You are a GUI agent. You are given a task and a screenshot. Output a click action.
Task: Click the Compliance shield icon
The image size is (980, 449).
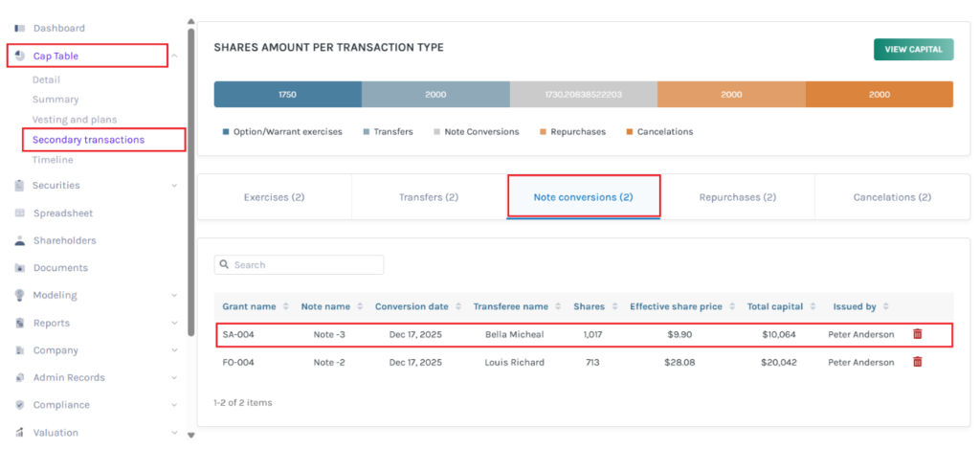tap(20, 405)
